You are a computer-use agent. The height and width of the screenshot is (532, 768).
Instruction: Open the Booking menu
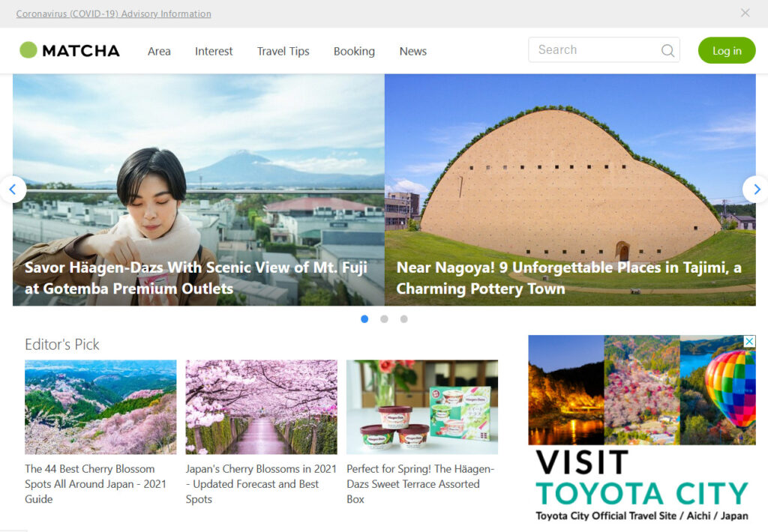tap(354, 52)
